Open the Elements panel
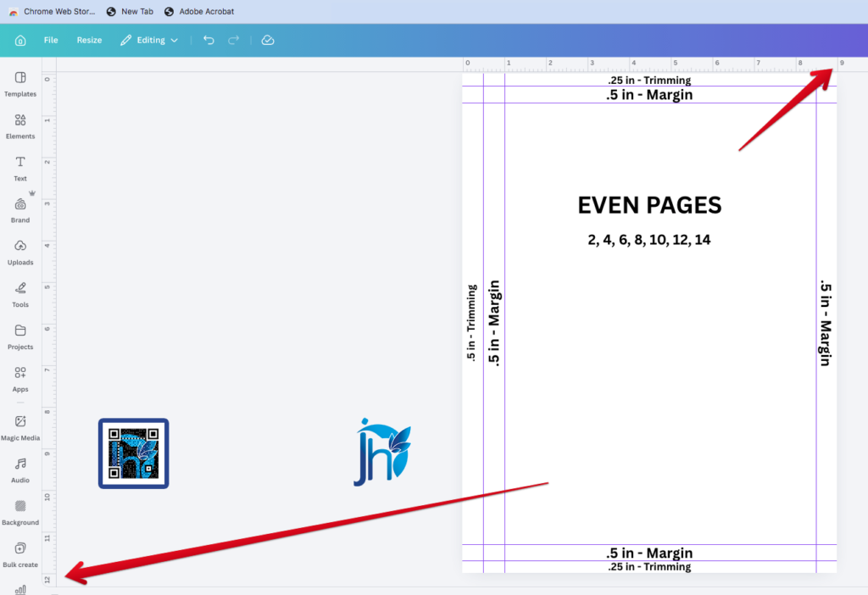This screenshot has width=868, height=595. coord(20,125)
